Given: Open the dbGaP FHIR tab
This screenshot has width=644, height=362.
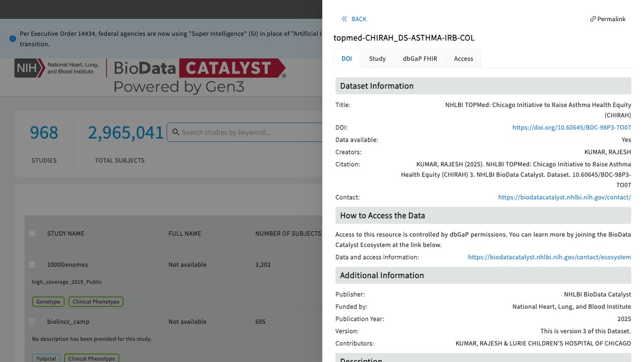Looking at the screenshot, I should pos(420,58).
